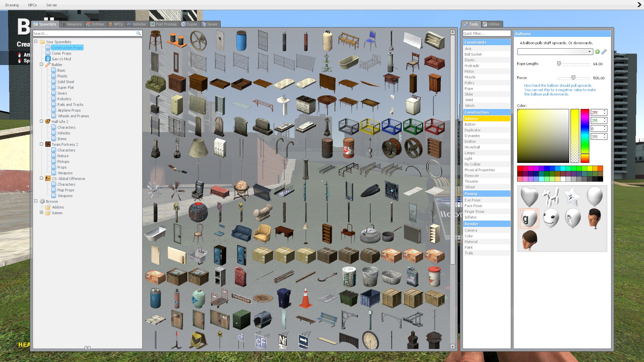Viewport: 644px width, 362px height.
Task: Spawn the green wire cage prop
Action: 413,127
